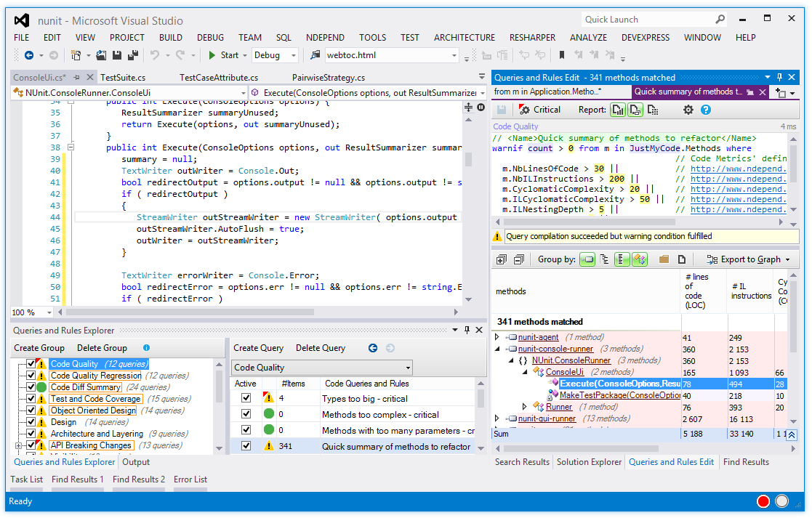Click the Open File icon in toolbar
This screenshot has height=518, width=812.
click(x=102, y=55)
